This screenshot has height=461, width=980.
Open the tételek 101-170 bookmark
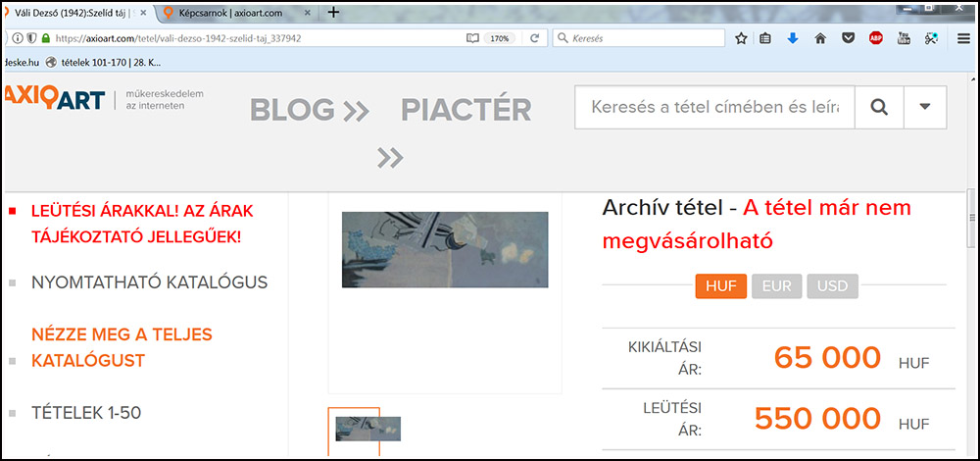coord(103,61)
